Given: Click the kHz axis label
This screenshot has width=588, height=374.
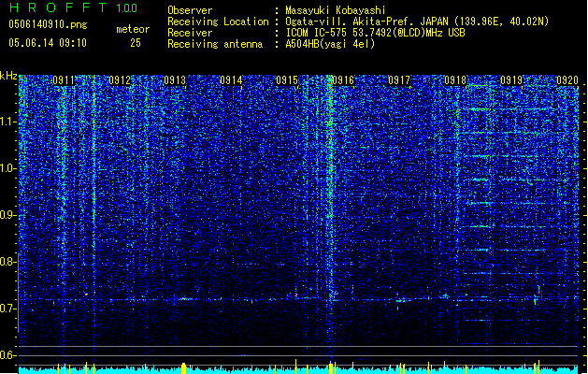Looking at the screenshot, I should click(x=8, y=76).
